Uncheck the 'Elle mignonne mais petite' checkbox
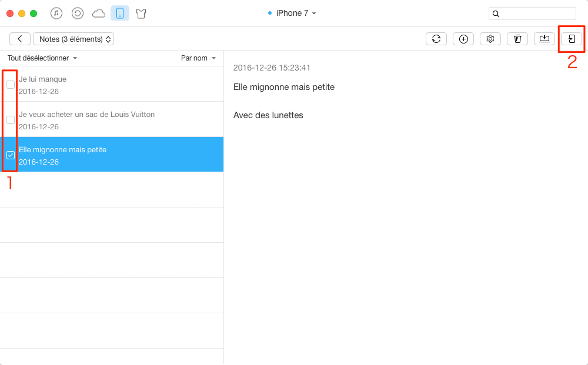Screen dimensions: 588x365 11,155
